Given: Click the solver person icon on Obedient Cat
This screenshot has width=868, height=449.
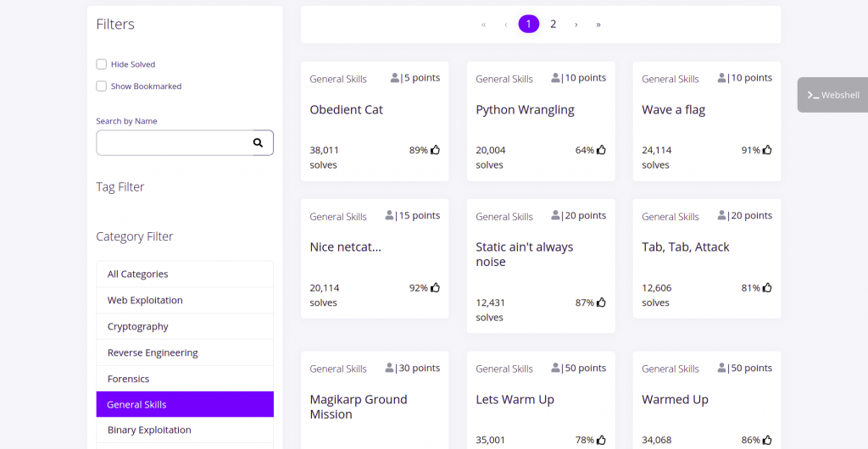Looking at the screenshot, I should 395,78.
